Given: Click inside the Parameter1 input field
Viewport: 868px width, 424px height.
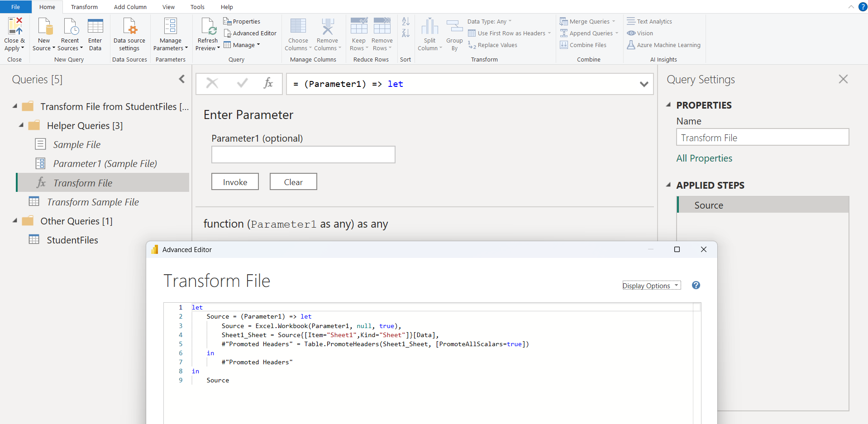Looking at the screenshot, I should click(303, 154).
